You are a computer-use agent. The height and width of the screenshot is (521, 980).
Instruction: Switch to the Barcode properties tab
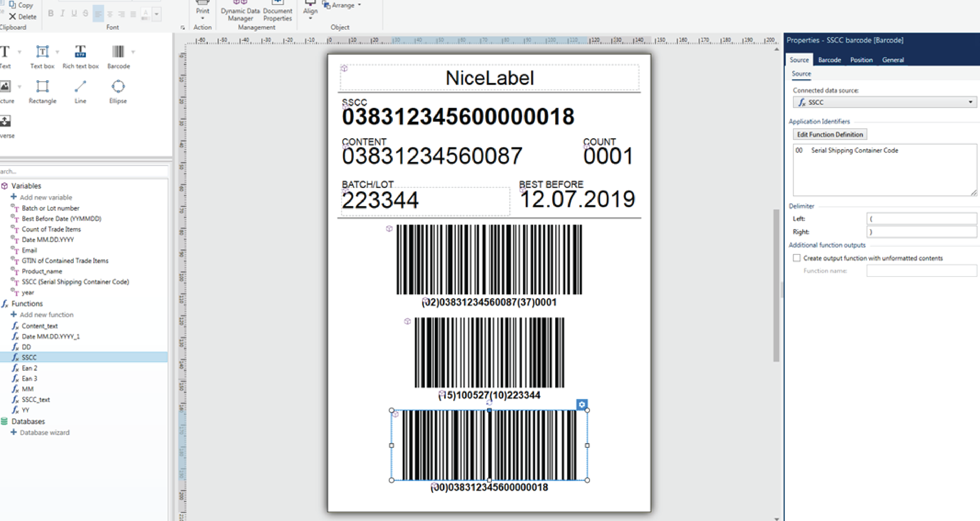pyautogui.click(x=829, y=60)
